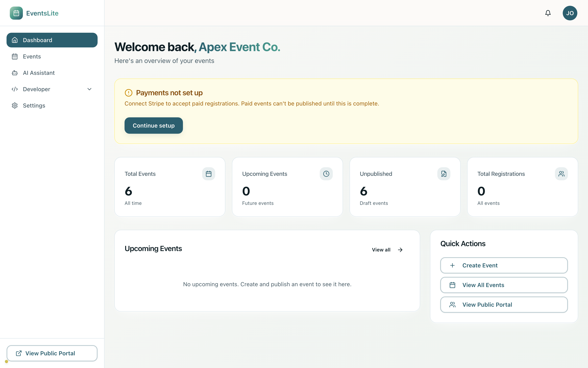Open the Developer menu item
The height and width of the screenshot is (368, 588).
(x=52, y=89)
